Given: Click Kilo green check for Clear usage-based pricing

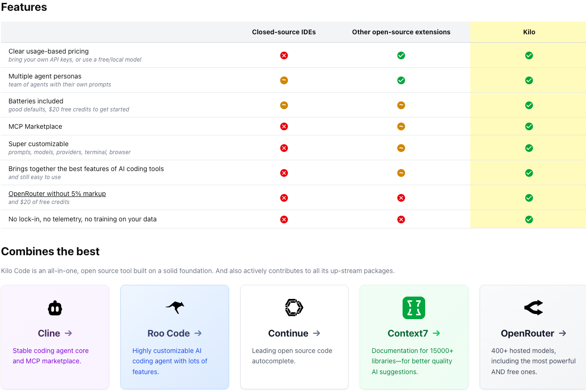Looking at the screenshot, I should click(x=529, y=55).
